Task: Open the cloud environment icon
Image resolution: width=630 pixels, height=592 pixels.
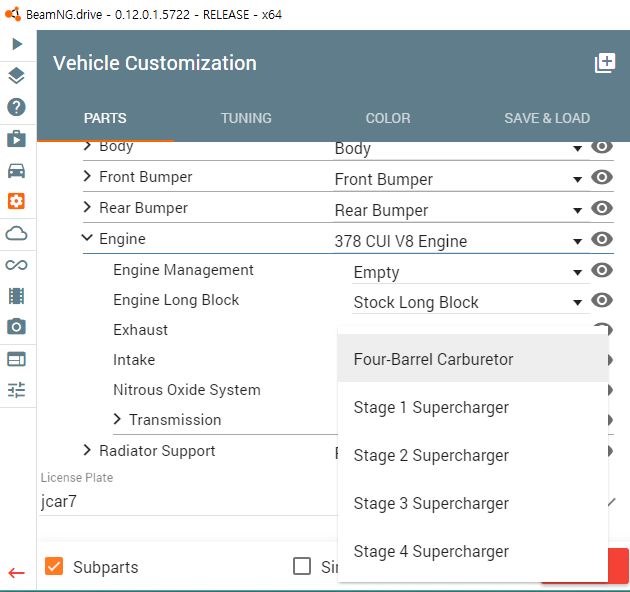Action: [16, 233]
